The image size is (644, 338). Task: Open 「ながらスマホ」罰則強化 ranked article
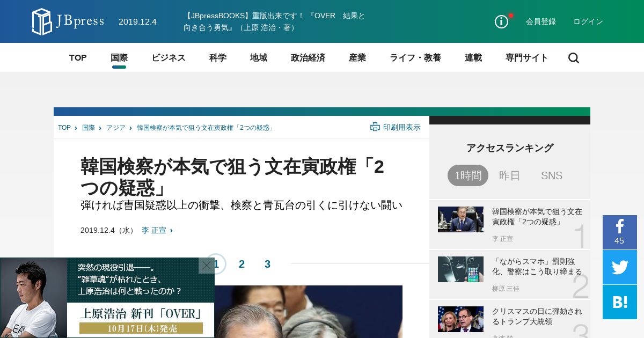537,267
